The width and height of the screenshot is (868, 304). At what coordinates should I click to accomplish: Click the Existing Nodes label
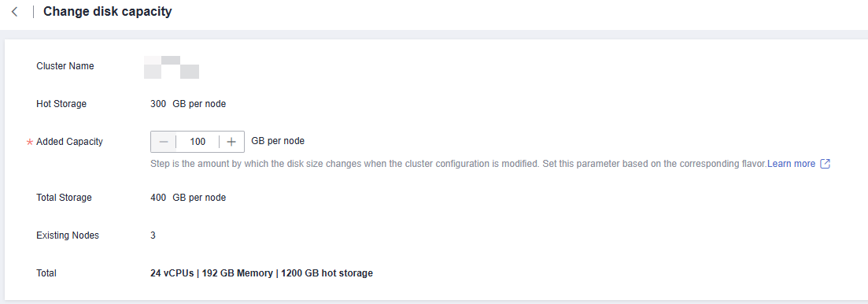tap(68, 235)
